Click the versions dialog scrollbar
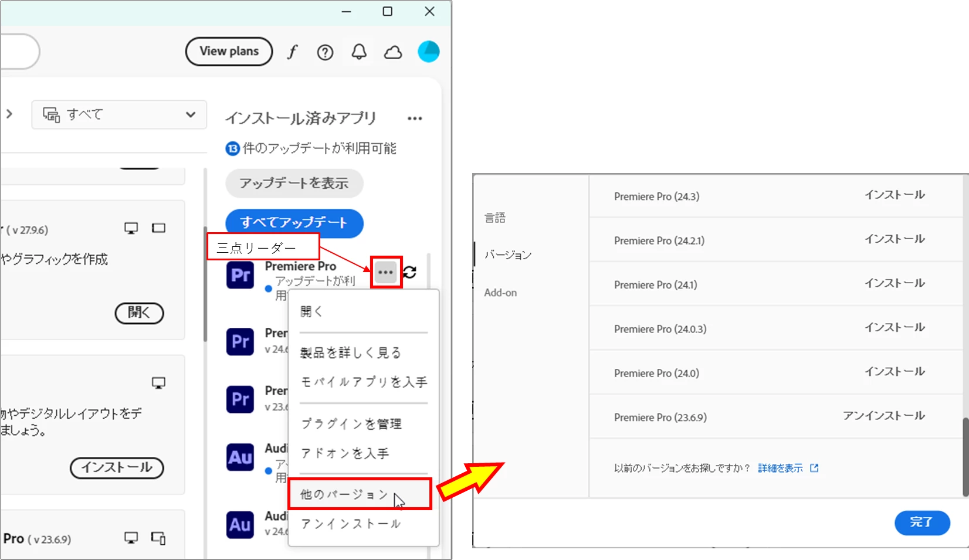 click(965, 457)
